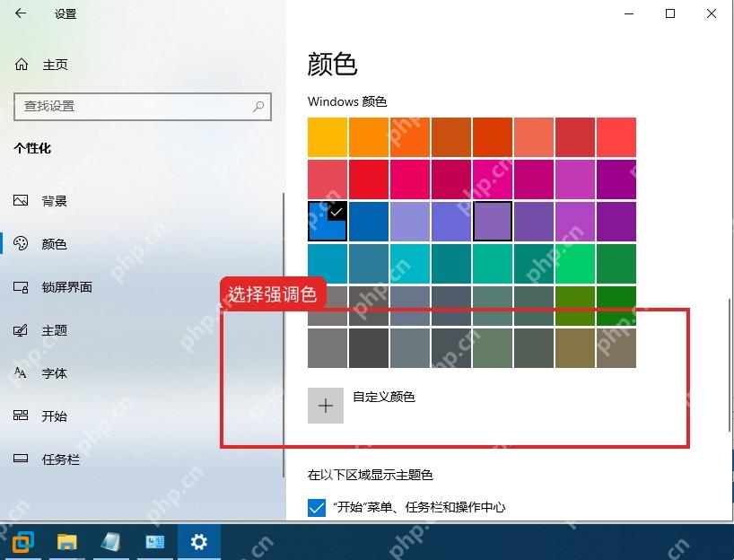Image resolution: width=734 pixels, height=560 pixels.
Task: Click the left navigation pane scrollbar
Action: click(284, 335)
